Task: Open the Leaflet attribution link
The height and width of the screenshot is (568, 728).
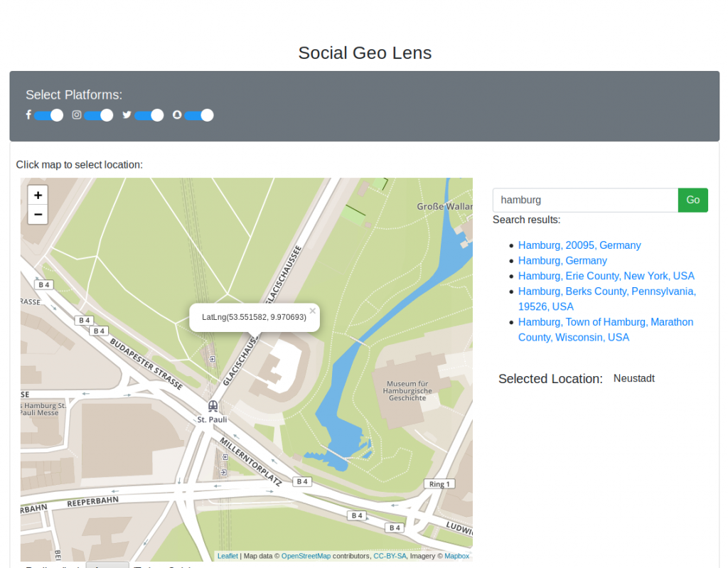Action: 227,556
